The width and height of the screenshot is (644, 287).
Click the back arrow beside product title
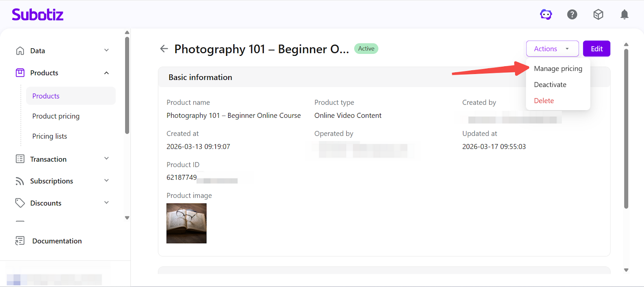tap(164, 49)
